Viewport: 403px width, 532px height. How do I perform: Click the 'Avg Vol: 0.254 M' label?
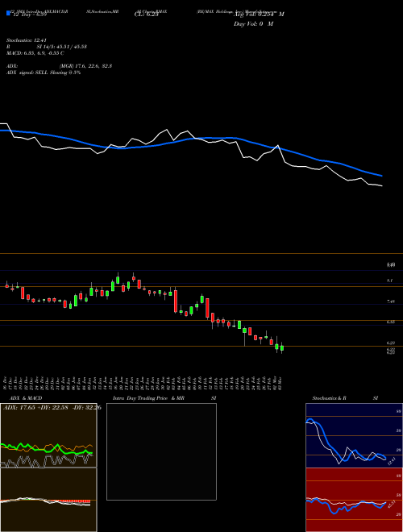tap(259, 15)
